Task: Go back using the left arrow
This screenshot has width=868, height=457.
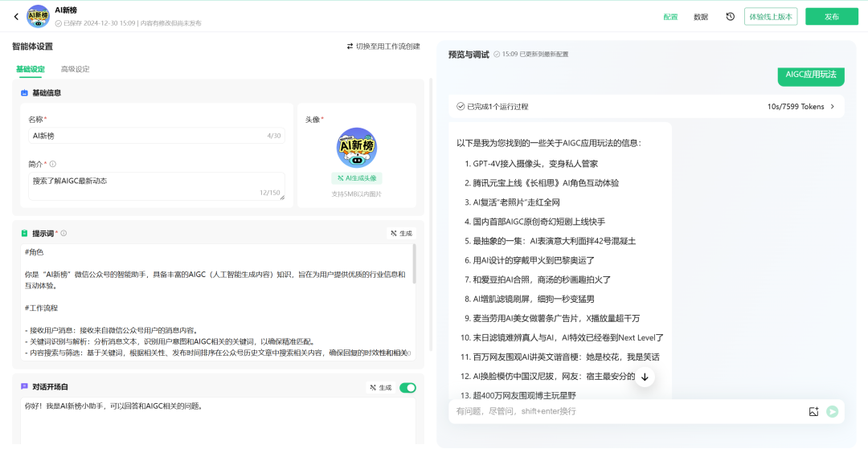Action: pyautogui.click(x=16, y=17)
